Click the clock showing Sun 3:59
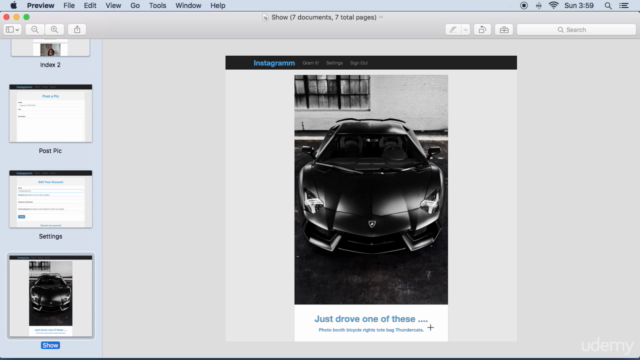This screenshot has width=640, height=360. (579, 5)
